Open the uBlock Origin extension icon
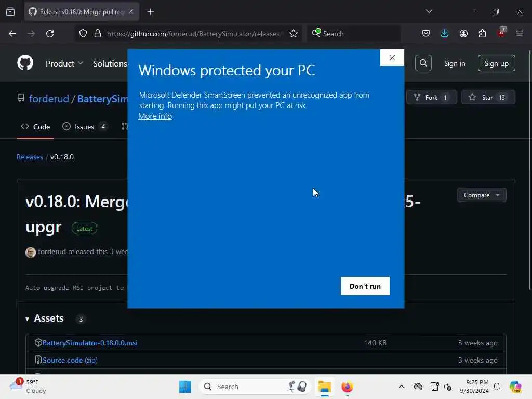The height and width of the screenshot is (399, 532). click(501, 33)
